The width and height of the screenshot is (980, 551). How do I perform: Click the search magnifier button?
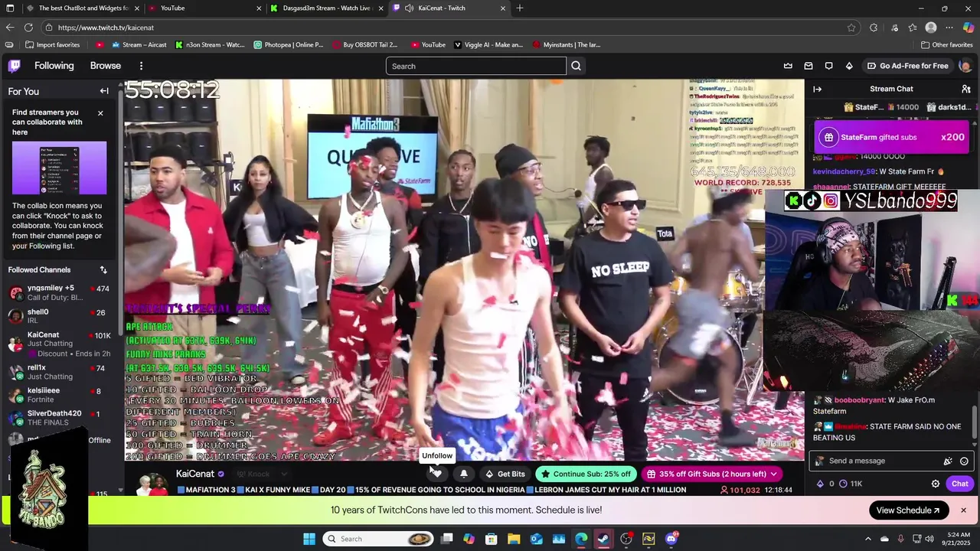pos(576,66)
